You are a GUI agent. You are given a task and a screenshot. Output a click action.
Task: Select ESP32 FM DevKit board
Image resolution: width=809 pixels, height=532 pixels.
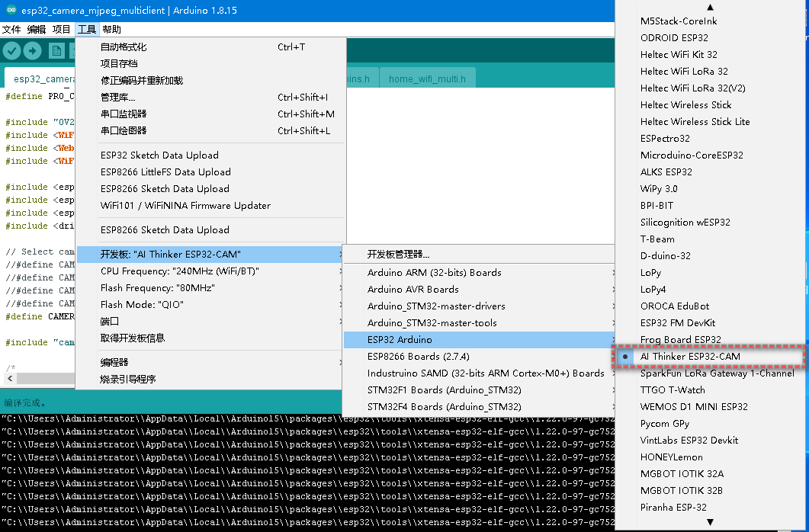point(709,322)
